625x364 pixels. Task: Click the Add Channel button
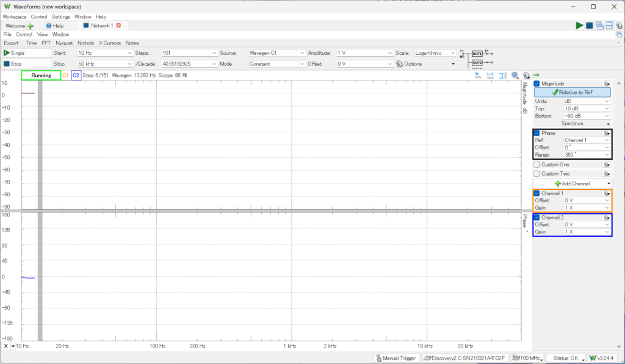[571, 184]
